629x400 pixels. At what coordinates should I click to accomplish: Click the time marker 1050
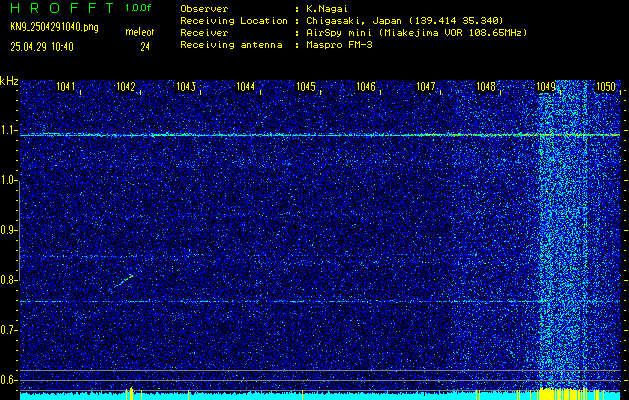[x=606, y=86]
